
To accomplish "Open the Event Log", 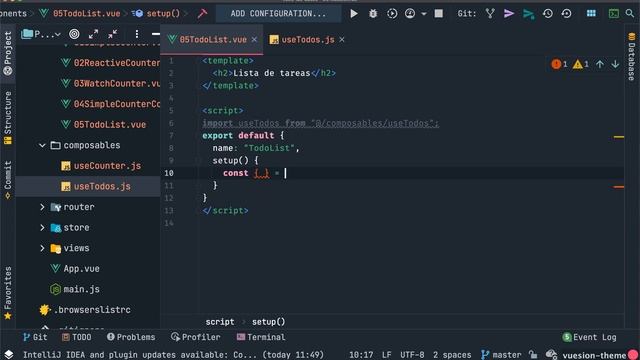I will coord(589,337).
